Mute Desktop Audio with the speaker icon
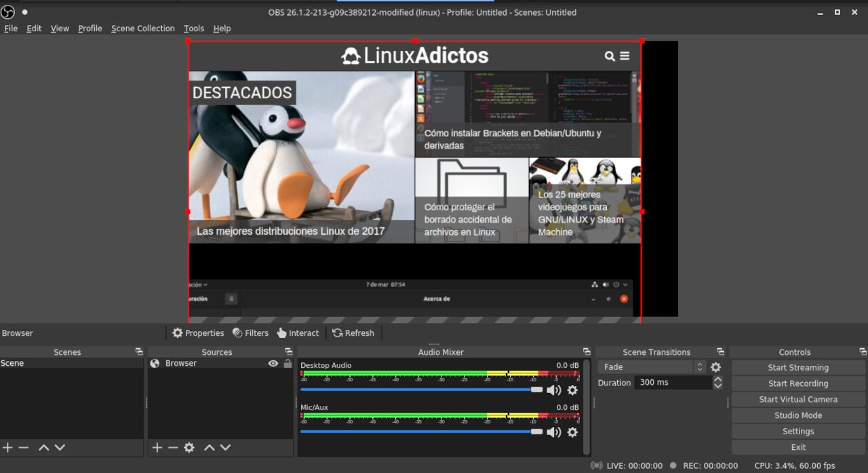This screenshot has height=473, width=868. pos(554,390)
